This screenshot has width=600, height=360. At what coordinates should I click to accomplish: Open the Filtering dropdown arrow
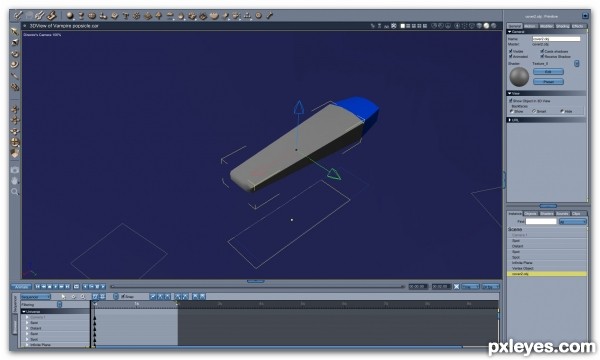59,305
